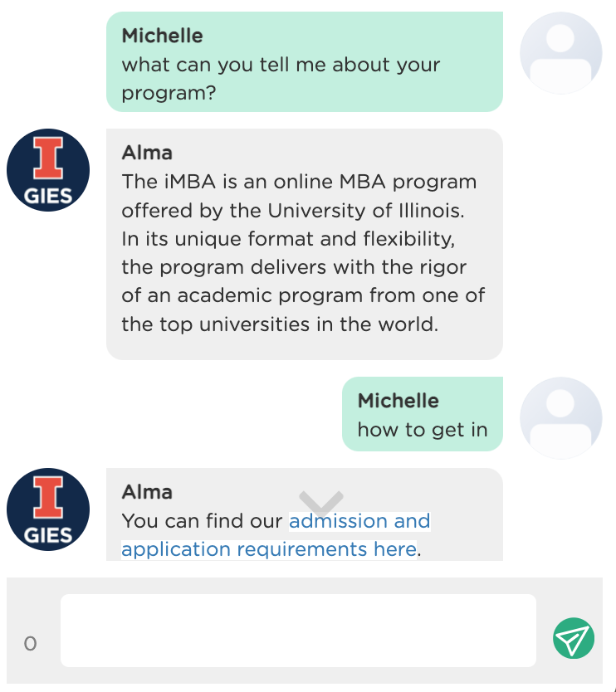616x692 pixels.
Task: Click the green paper plane send button
Action: tap(573, 638)
